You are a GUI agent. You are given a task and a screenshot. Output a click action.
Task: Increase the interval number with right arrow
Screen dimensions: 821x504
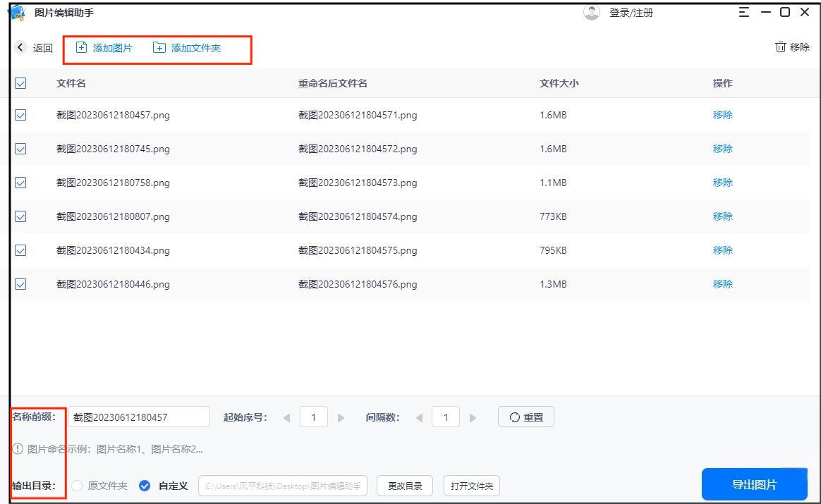tap(472, 416)
